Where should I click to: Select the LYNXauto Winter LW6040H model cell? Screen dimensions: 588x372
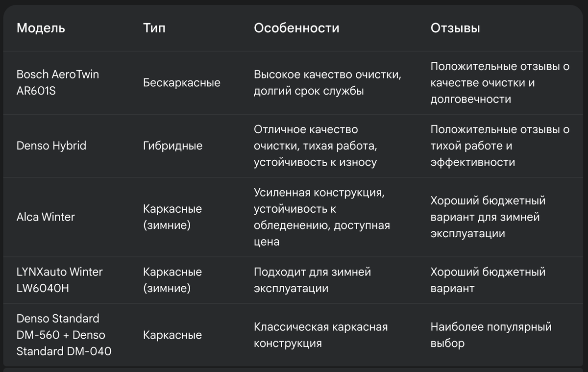tap(60, 280)
